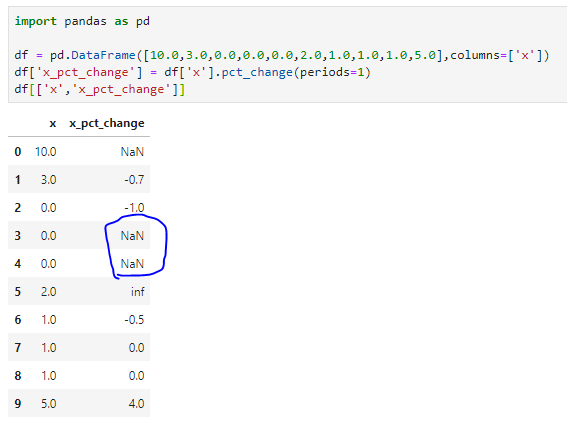The width and height of the screenshot is (567, 426).
Task: Click the 10.0 value in x column
Action: click(x=46, y=152)
